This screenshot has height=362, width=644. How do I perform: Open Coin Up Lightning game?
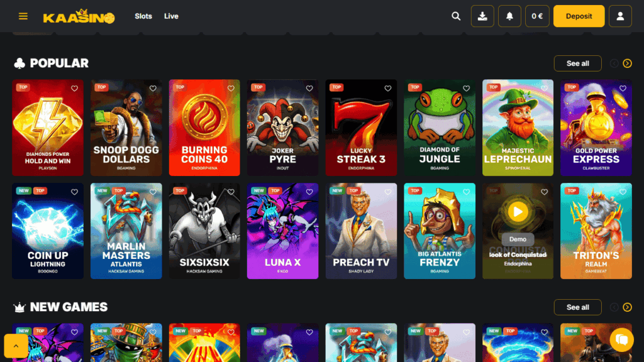tap(48, 231)
